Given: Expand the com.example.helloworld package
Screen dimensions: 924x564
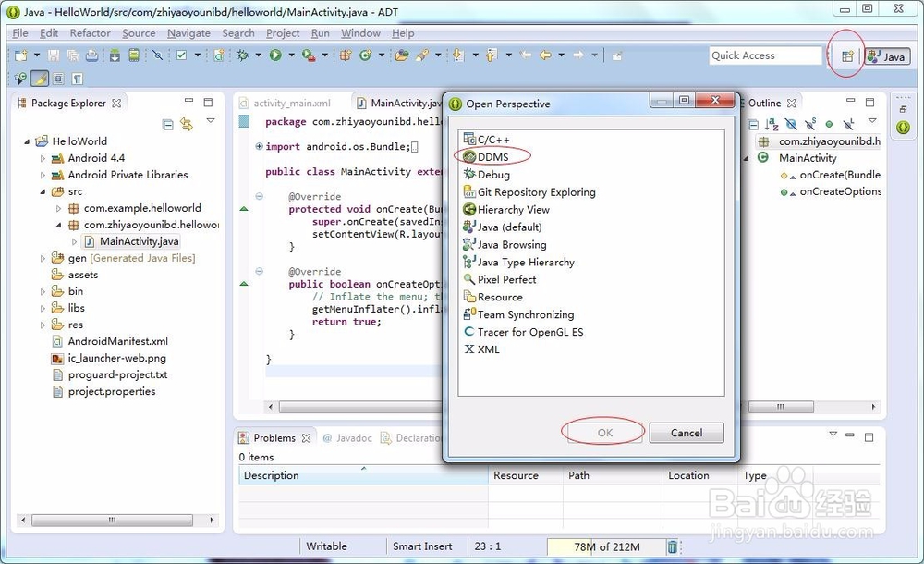Looking at the screenshot, I should [58, 208].
